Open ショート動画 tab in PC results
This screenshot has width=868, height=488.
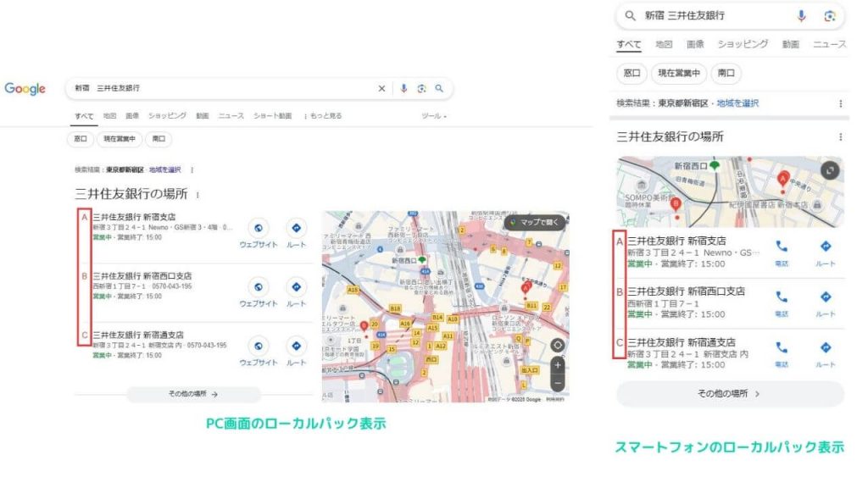click(272, 115)
